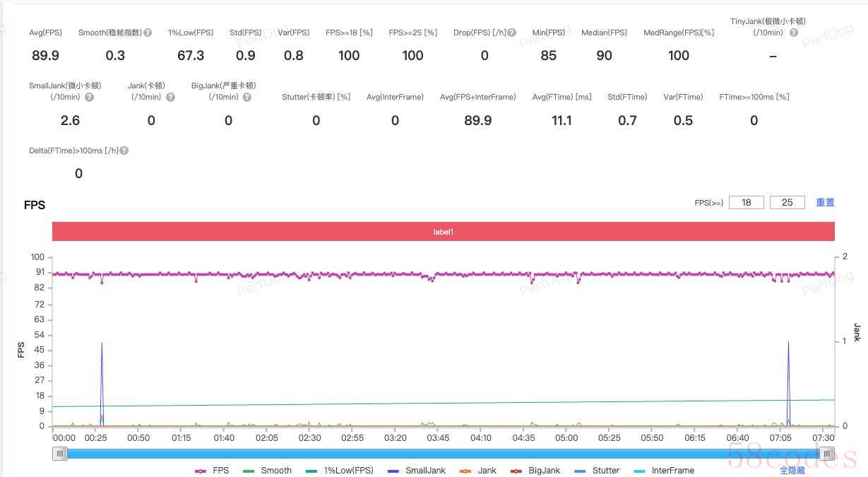Image resolution: width=868 pixels, height=477 pixels.
Task: Toggle SmallJank legend item
Action: [x=417, y=471]
